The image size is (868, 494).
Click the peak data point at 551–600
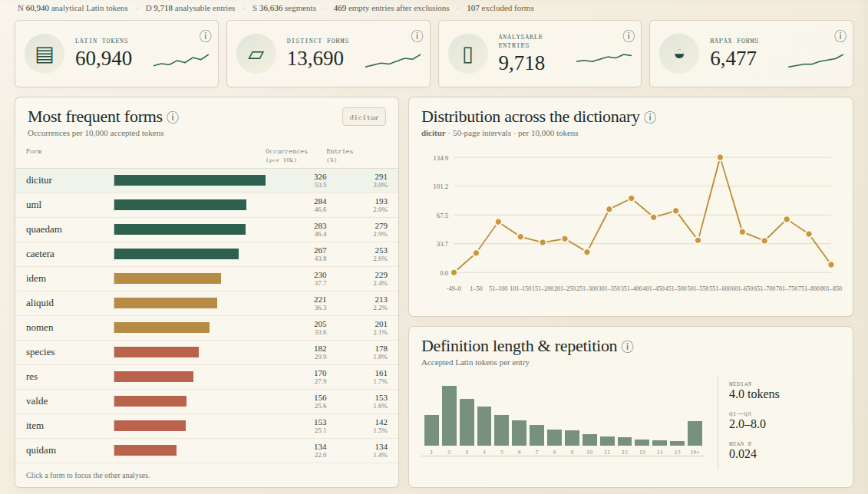click(720, 158)
